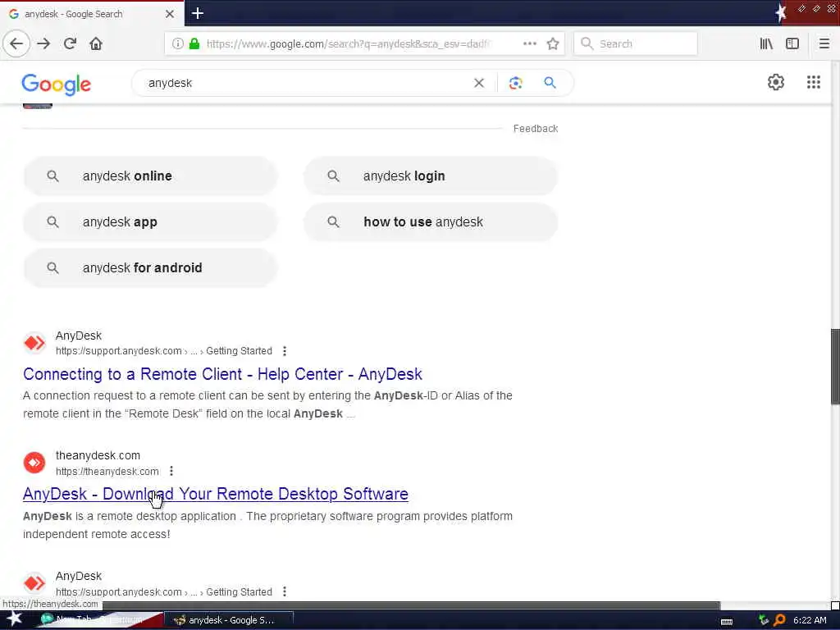Open the Library toolbar icon
Viewport: 840px width, 630px height.
[x=766, y=43]
